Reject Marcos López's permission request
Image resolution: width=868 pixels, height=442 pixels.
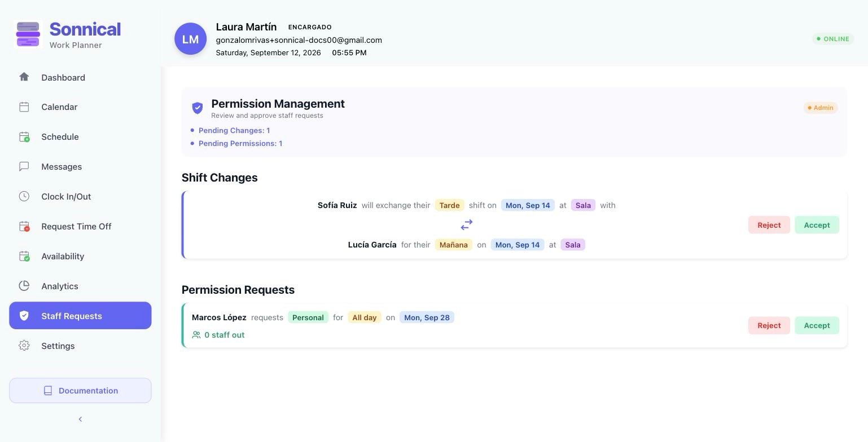tap(769, 325)
